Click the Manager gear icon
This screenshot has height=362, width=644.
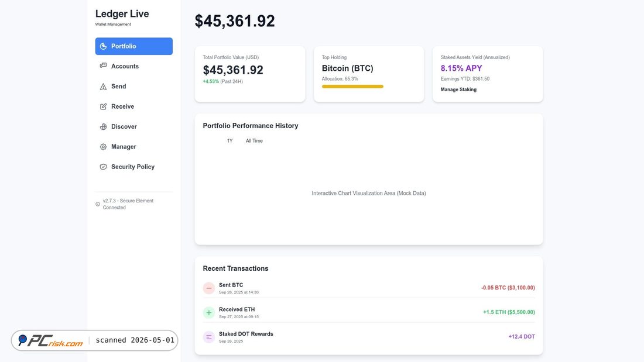point(103,147)
